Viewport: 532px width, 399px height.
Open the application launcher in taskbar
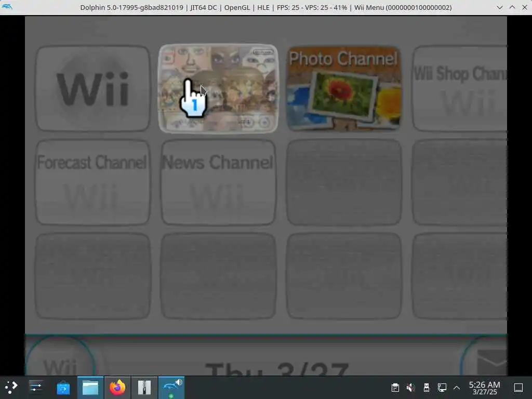coord(11,387)
